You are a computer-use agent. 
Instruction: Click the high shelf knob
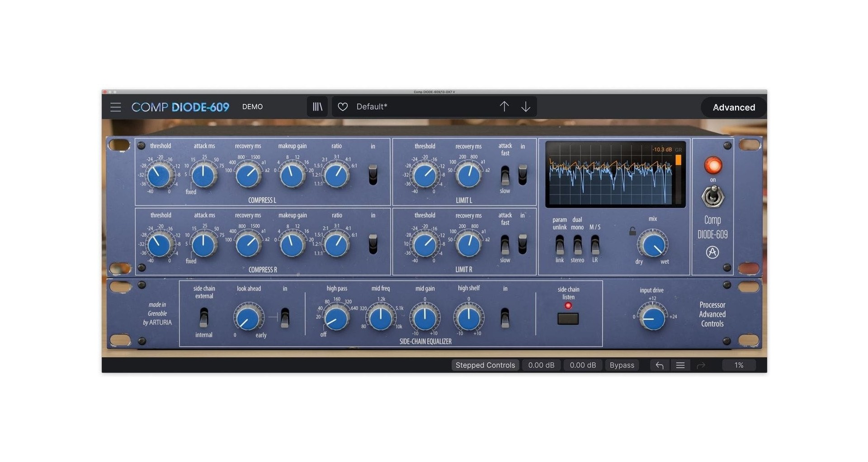[469, 318]
